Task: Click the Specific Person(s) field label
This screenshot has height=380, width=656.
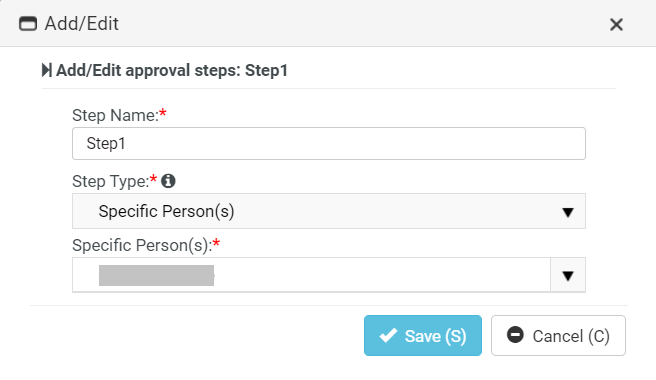Action: (142, 245)
